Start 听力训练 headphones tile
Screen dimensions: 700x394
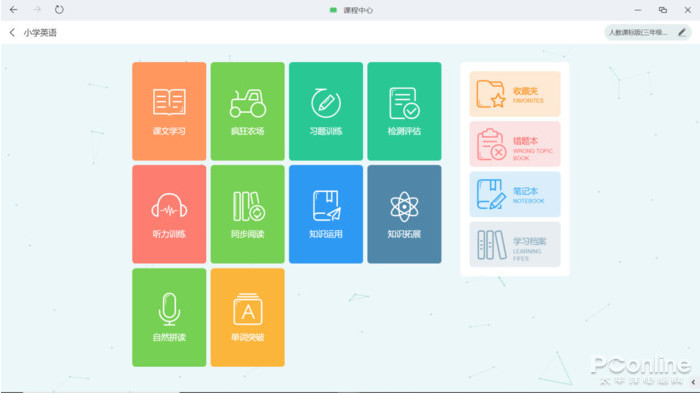coord(169,214)
